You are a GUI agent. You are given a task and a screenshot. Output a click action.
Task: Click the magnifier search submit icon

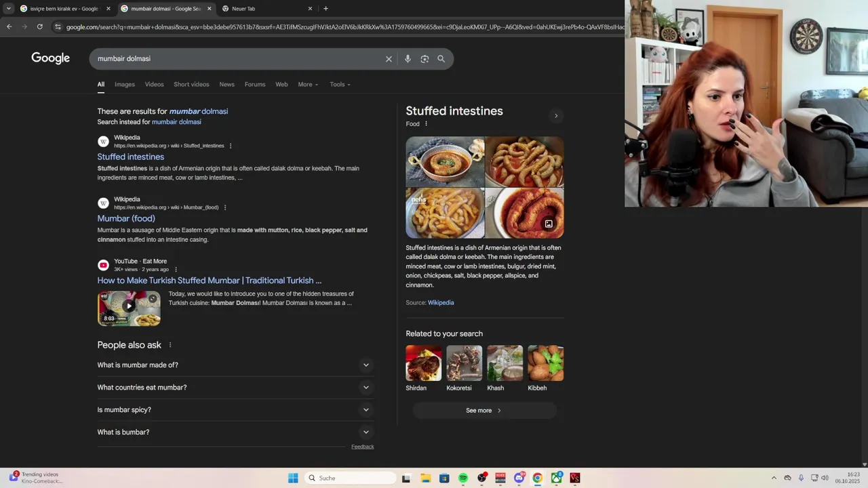pyautogui.click(x=441, y=59)
